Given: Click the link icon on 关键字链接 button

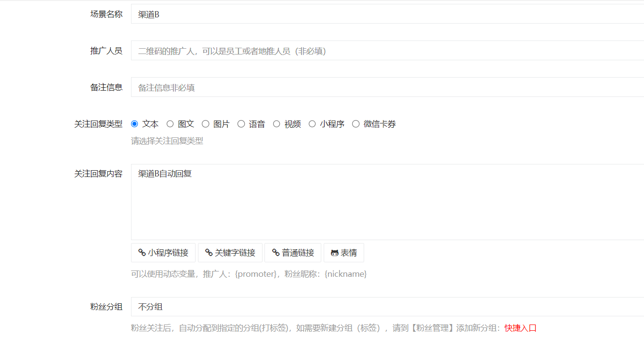Looking at the screenshot, I should pos(209,252).
